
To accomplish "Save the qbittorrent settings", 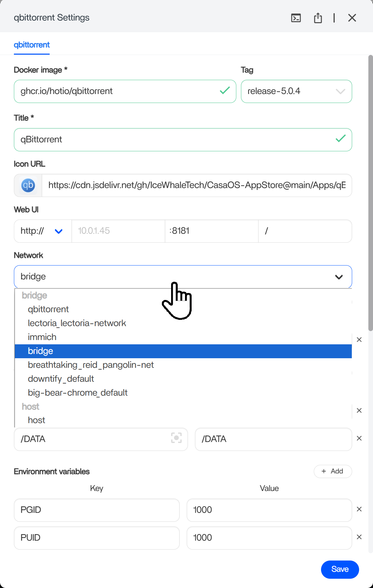I will (340, 569).
